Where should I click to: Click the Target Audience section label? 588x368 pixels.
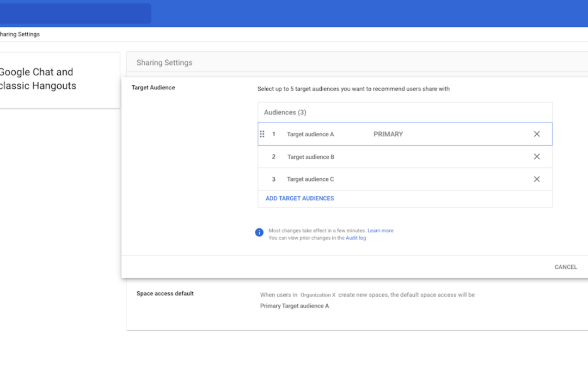153,87
